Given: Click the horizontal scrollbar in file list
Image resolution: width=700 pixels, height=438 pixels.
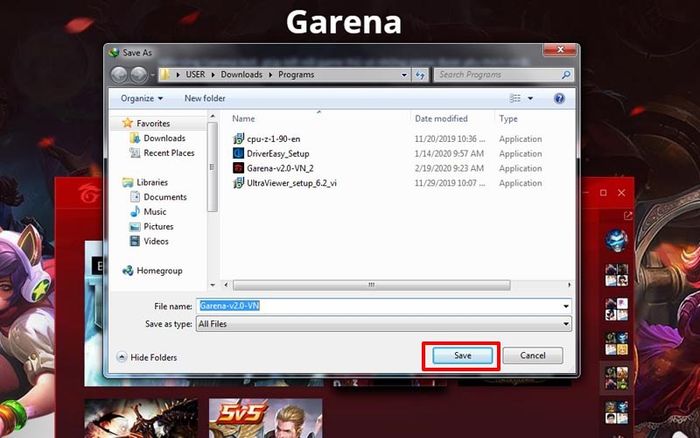Looking at the screenshot, I should click(x=371, y=285).
